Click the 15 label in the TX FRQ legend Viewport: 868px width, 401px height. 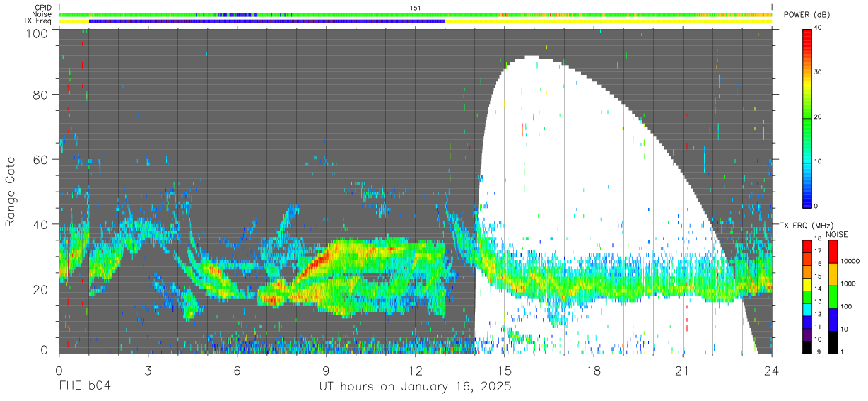click(818, 276)
